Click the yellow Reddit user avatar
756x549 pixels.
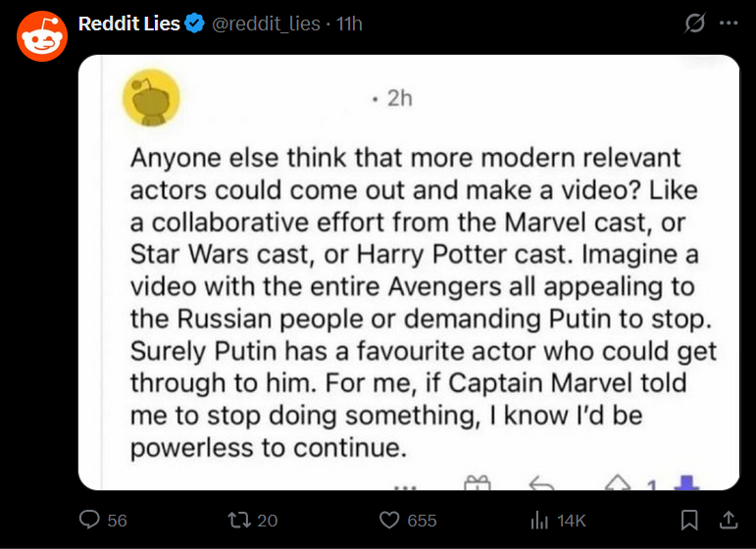tap(148, 99)
